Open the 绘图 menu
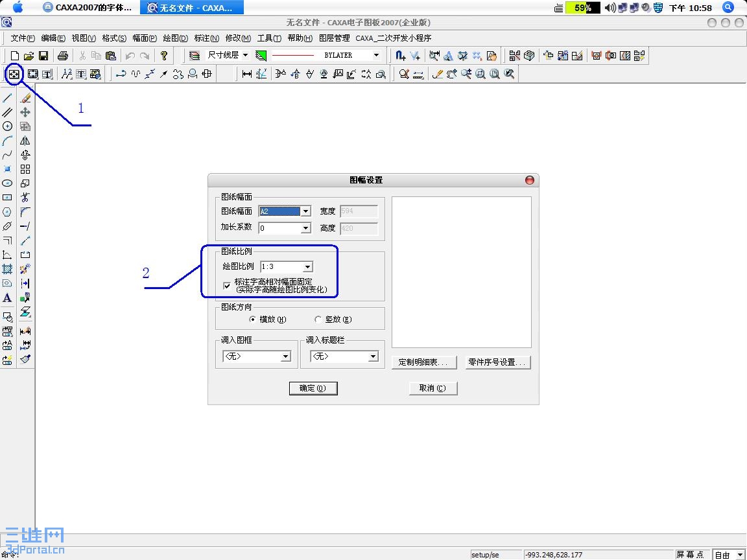This screenshot has width=747, height=560. click(x=175, y=38)
